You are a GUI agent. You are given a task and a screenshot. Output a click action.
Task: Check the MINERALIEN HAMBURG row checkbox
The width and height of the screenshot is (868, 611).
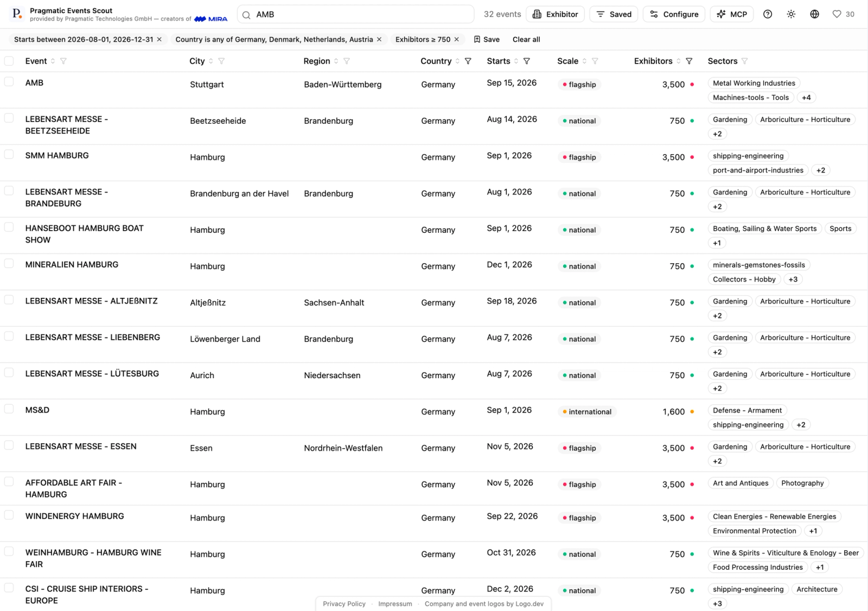tap(9, 263)
